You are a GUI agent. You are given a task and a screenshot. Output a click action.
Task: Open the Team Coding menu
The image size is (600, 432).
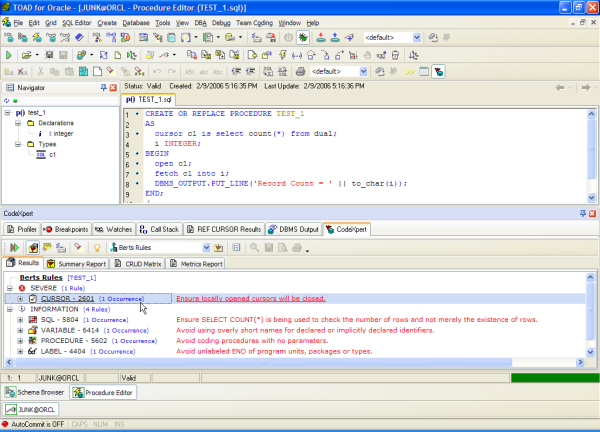254,23
